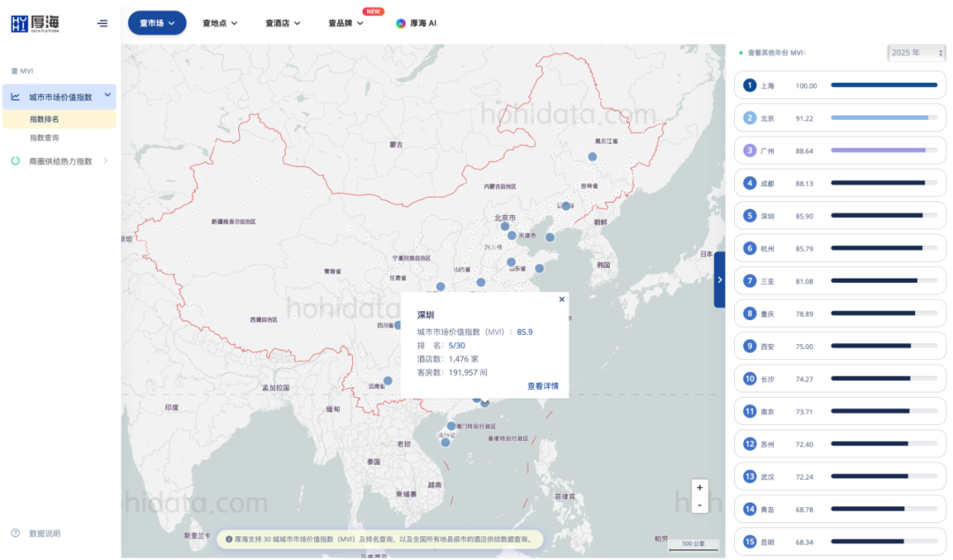Select rank 2 北京 row
953x560 pixels.
[x=840, y=118]
